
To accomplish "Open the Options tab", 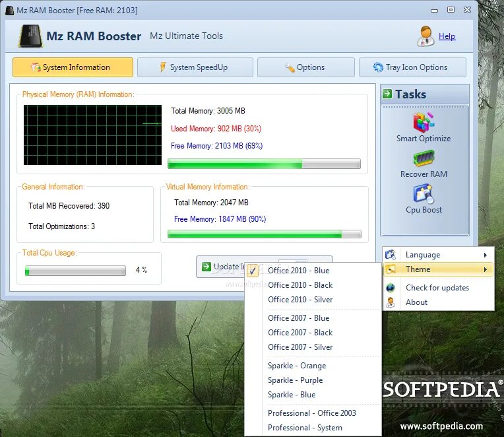I will pos(305,67).
